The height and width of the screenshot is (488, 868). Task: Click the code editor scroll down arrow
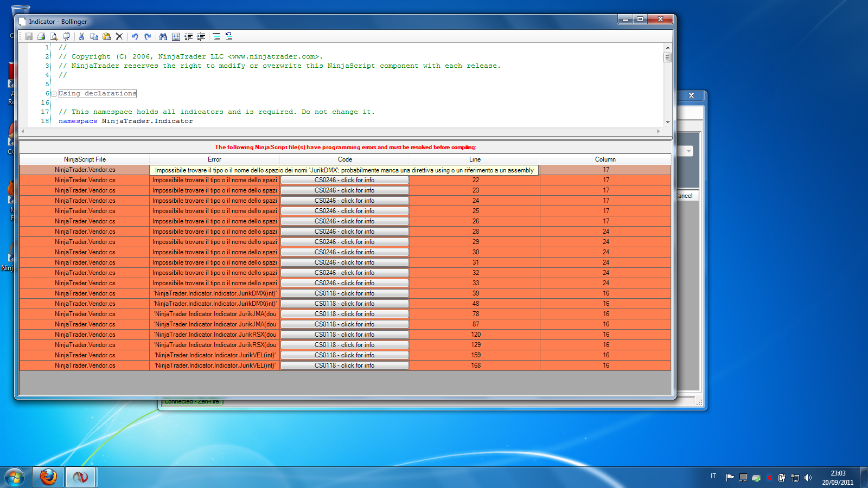tap(667, 122)
